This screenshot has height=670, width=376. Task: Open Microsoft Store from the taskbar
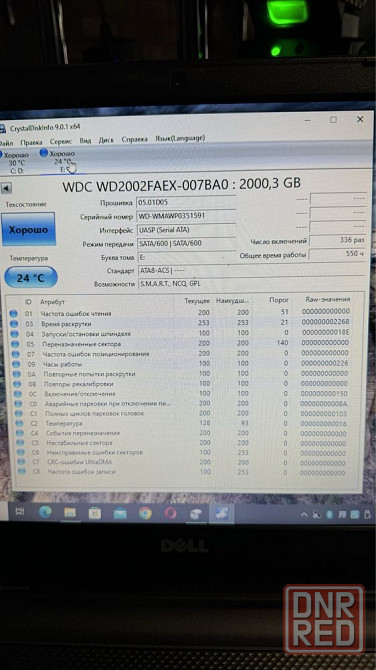pos(95,513)
